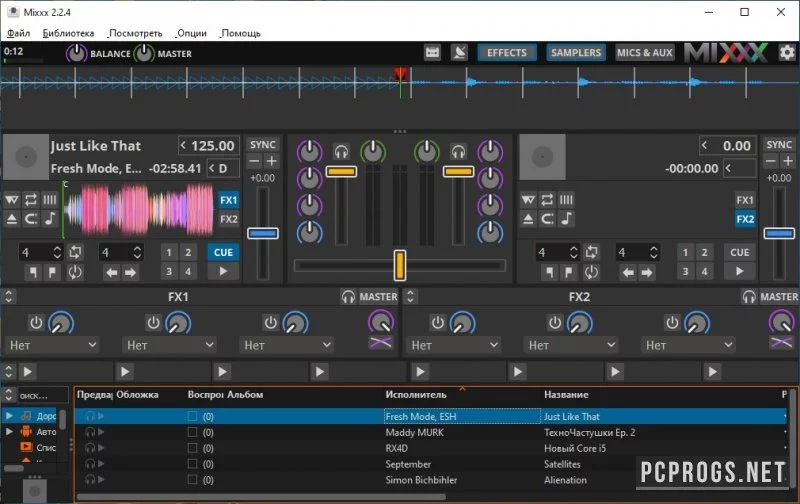Image resolution: width=800 pixels, height=504 pixels.
Task: Open the Библиотека menu
Action: pos(68,33)
